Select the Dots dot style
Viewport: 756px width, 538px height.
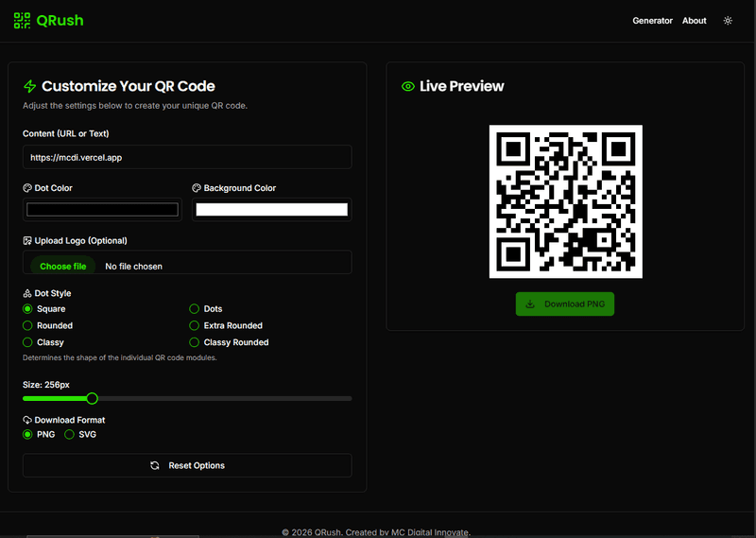pos(195,309)
